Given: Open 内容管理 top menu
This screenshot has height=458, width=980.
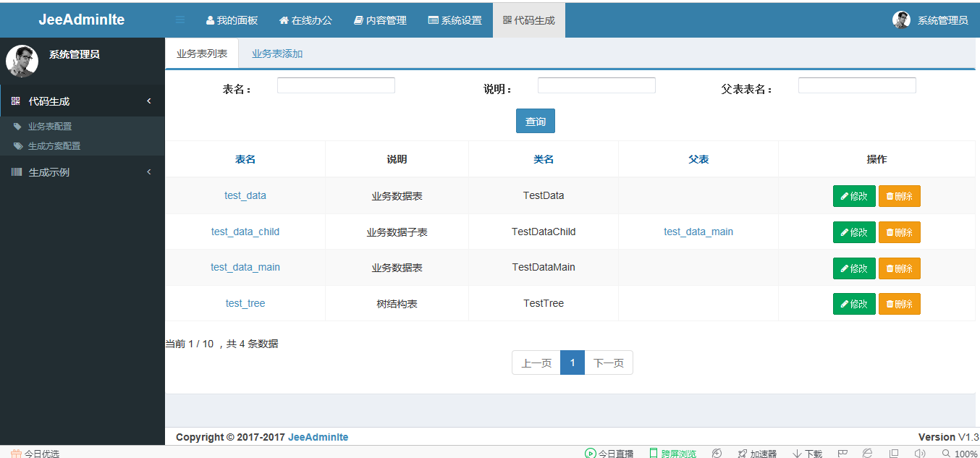Looking at the screenshot, I should click(380, 20).
